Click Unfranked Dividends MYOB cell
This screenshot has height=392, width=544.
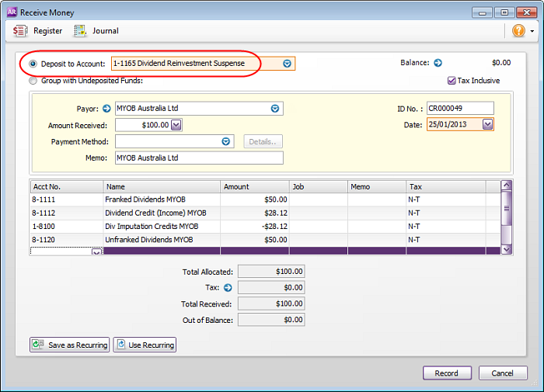162,240
